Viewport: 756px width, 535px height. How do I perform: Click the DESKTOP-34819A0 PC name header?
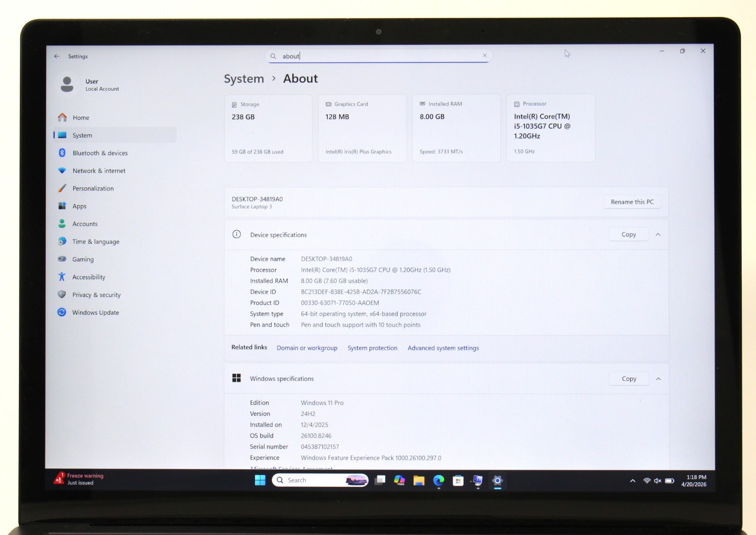click(x=257, y=199)
